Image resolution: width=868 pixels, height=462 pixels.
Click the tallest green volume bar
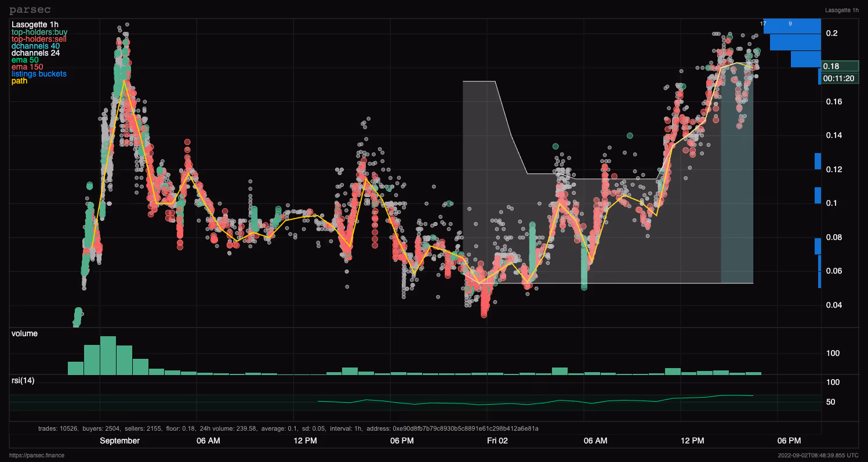108,355
